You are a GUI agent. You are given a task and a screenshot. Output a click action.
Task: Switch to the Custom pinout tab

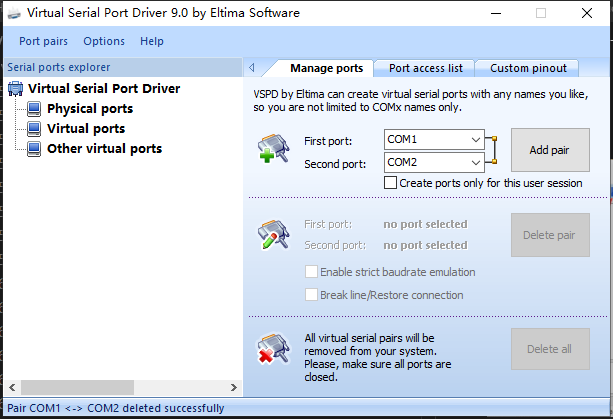528,68
